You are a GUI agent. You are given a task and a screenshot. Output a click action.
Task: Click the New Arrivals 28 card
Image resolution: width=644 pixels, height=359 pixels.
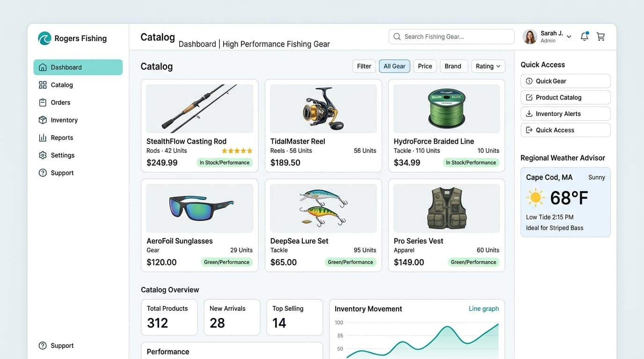(x=232, y=317)
